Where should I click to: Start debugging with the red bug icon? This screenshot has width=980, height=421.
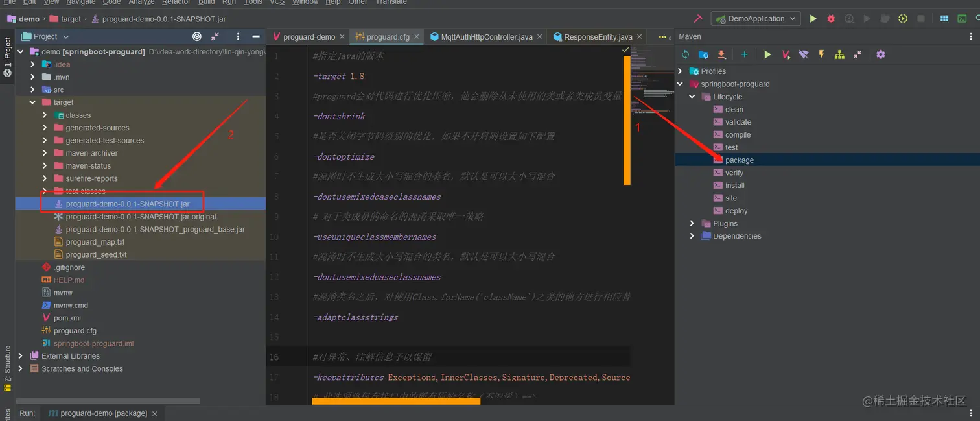coord(831,19)
